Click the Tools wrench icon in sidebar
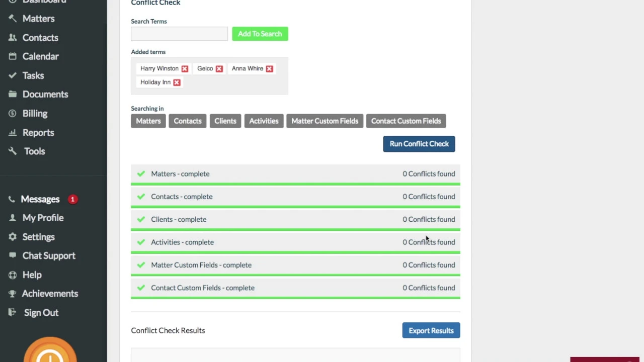 coord(13,151)
